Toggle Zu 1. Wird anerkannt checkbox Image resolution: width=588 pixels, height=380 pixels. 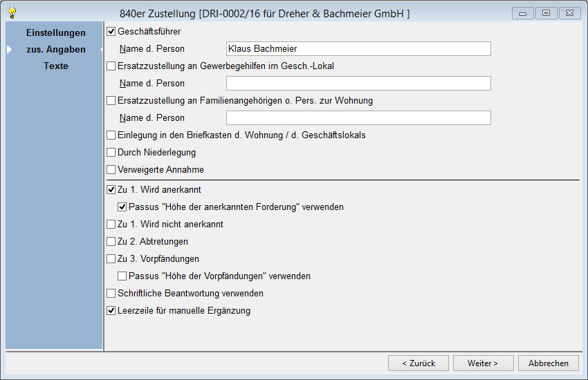(x=111, y=189)
